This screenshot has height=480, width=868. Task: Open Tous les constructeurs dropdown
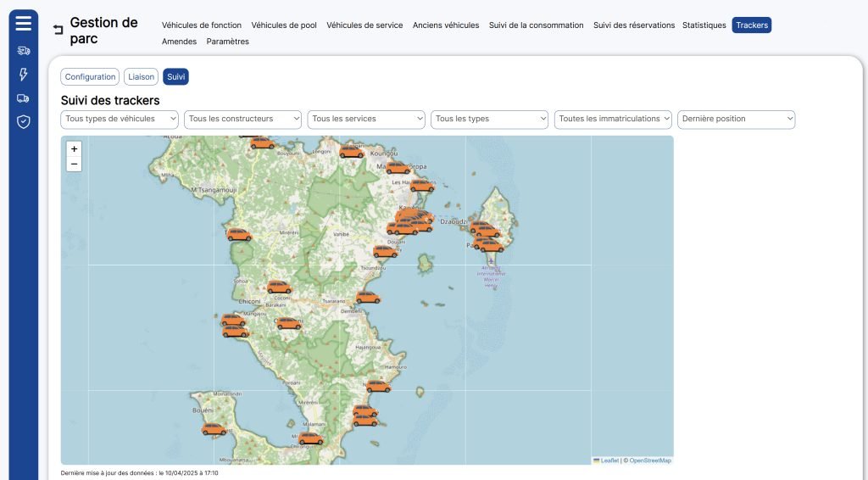[x=242, y=119]
